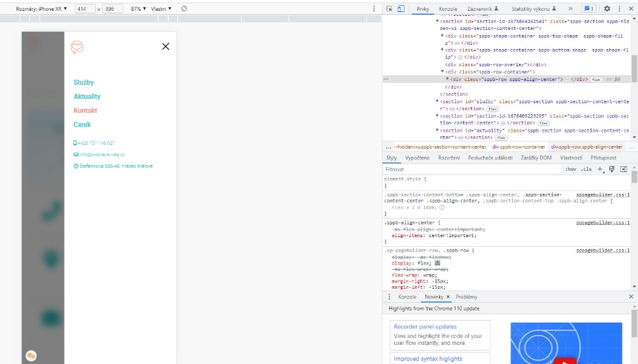Show more DevTools tabs with double chevron

570,9
